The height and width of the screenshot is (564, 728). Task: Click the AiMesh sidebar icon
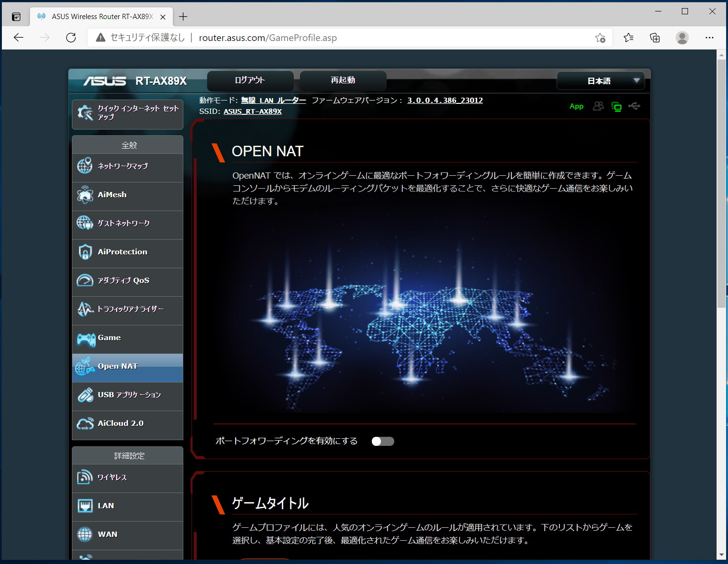85,194
